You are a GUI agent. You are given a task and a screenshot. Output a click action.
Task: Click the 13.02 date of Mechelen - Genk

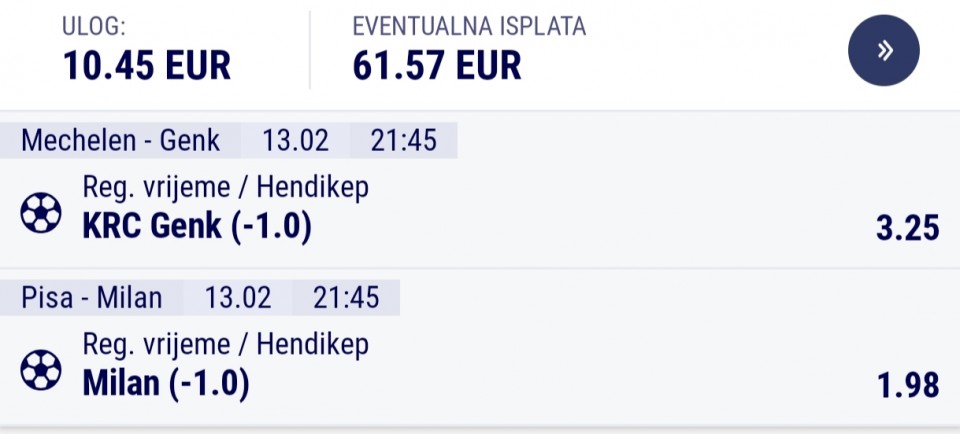[x=296, y=140]
